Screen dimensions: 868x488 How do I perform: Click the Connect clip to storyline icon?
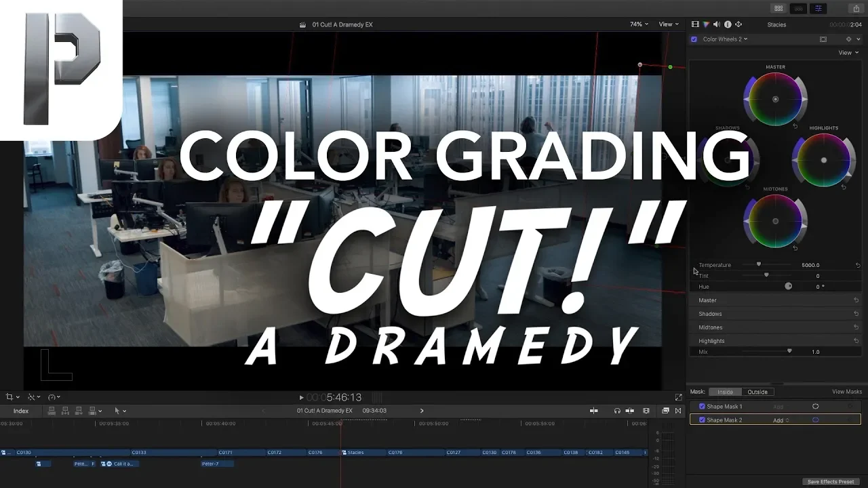[52, 411]
